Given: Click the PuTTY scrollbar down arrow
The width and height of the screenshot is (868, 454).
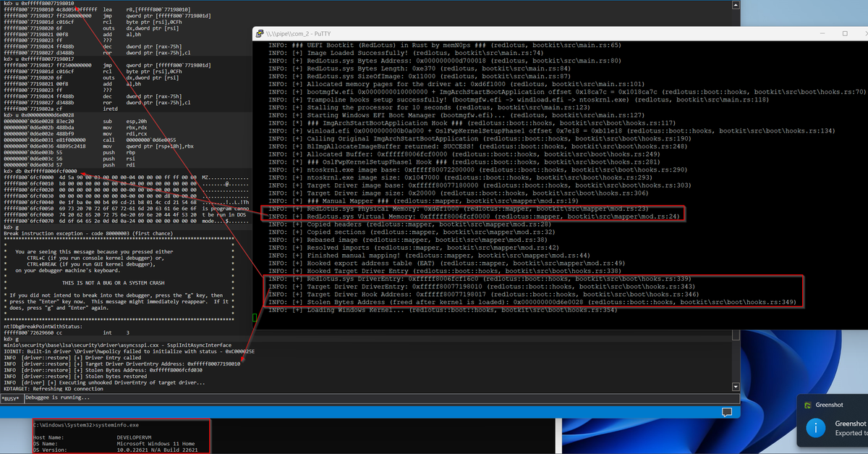Looking at the screenshot, I should pos(735,387).
